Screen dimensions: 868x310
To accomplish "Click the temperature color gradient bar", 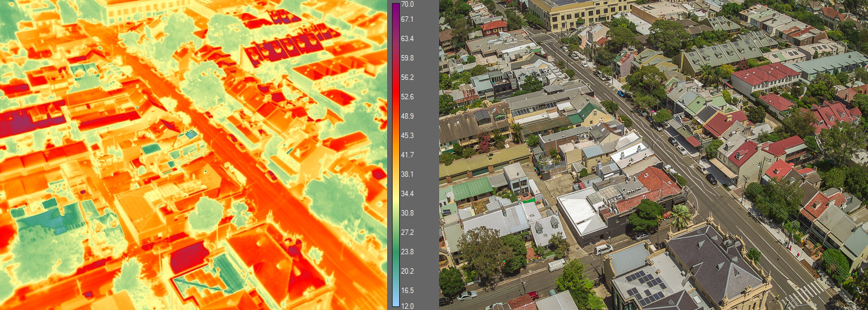I will [x=396, y=155].
